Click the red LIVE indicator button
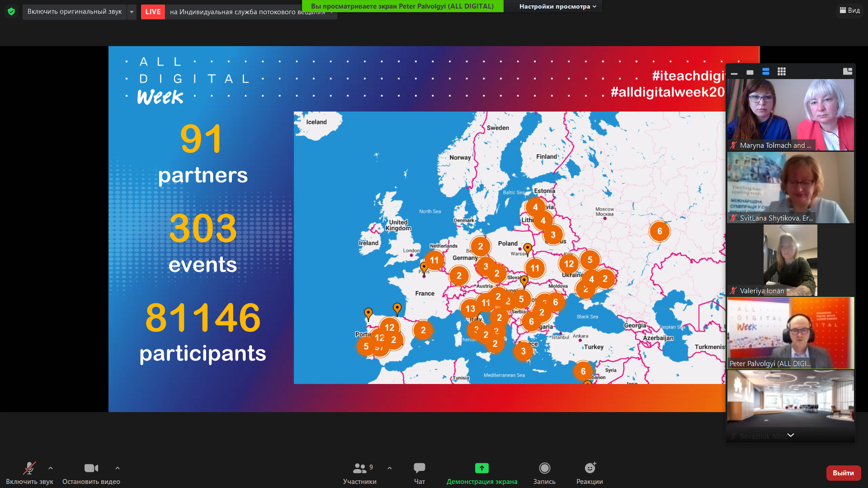This screenshot has height=488, width=868. 153,12
